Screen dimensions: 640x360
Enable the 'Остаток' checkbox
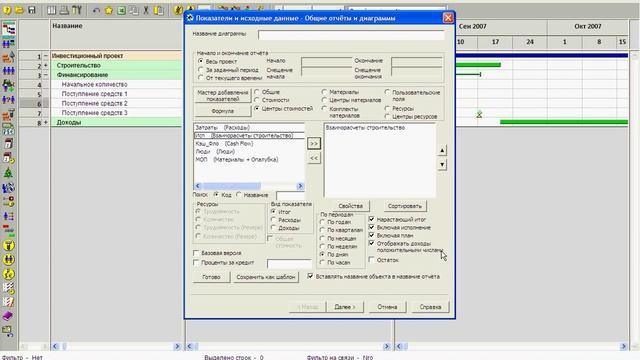tap(371, 259)
